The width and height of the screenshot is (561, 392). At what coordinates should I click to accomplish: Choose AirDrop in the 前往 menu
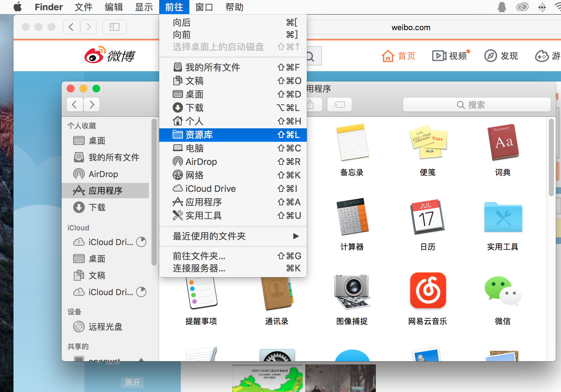233,162
